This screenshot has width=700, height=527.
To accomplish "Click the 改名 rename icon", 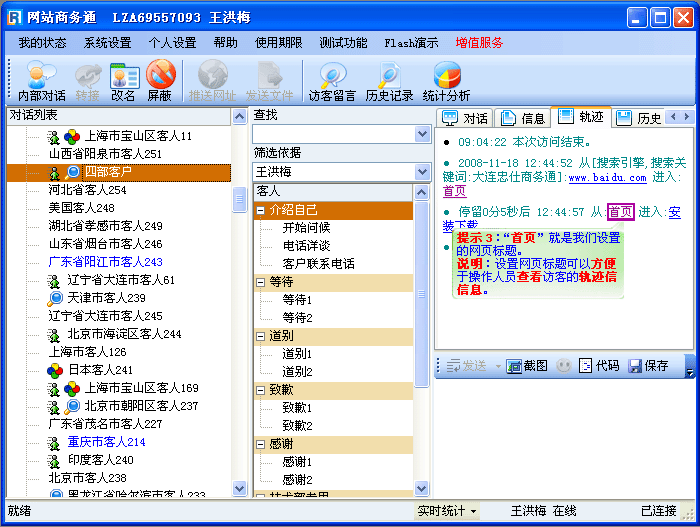I will pyautogui.click(x=123, y=80).
